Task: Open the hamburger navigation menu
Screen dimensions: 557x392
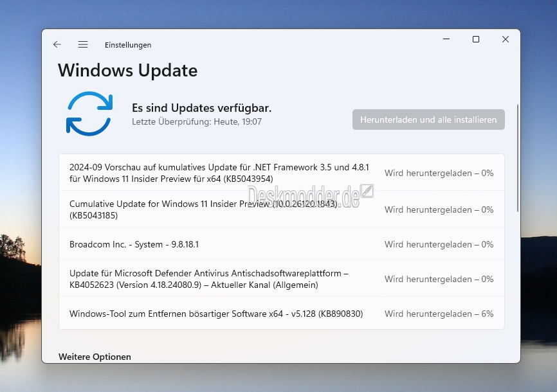Action: [x=83, y=44]
